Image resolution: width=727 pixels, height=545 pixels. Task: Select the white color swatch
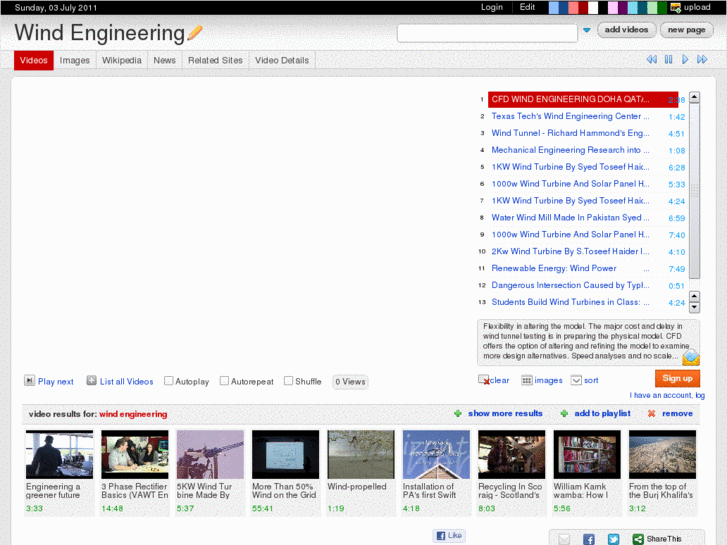click(593, 7)
